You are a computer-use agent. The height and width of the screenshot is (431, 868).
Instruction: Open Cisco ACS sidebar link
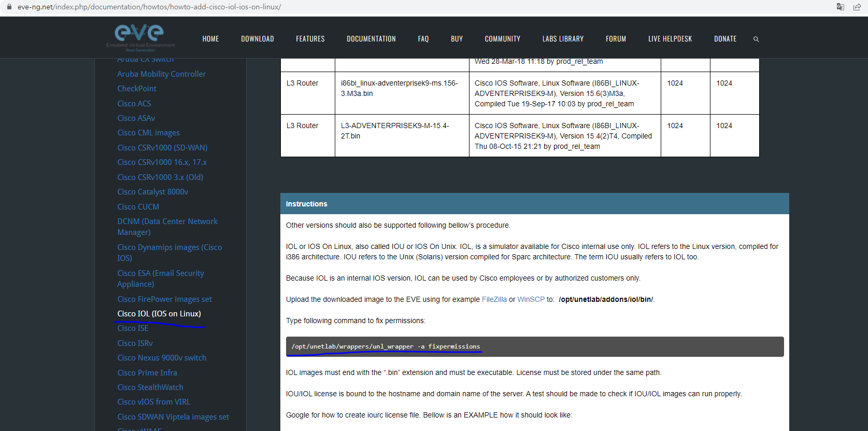point(134,104)
